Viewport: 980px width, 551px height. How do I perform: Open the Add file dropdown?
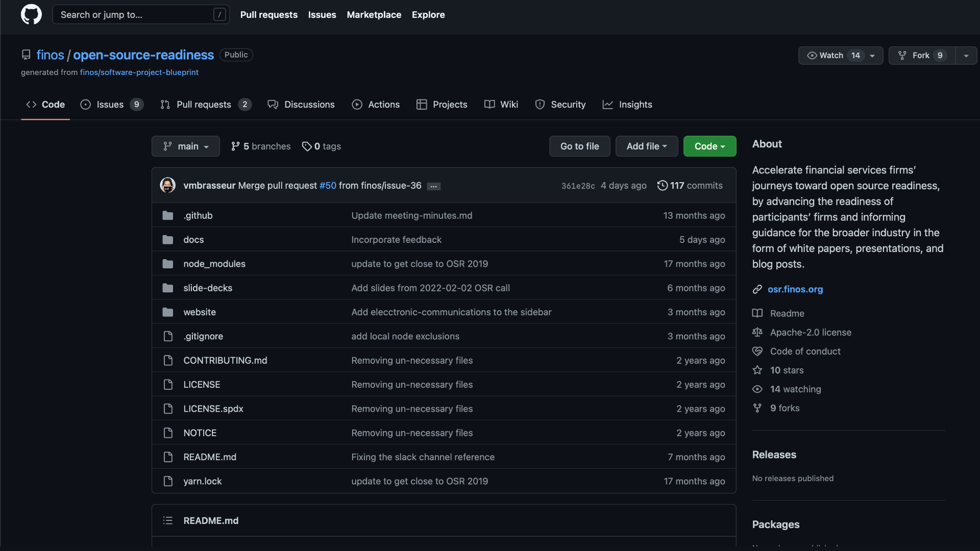tap(647, 146)
